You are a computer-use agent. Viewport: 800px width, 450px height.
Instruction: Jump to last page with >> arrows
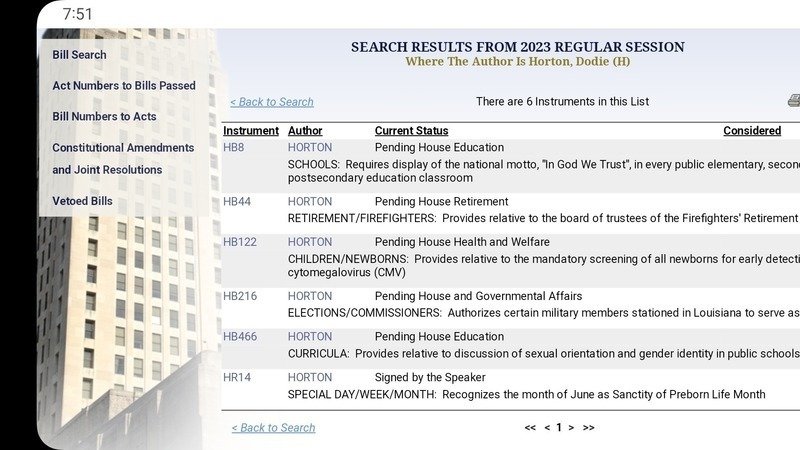tap(588, 428)
